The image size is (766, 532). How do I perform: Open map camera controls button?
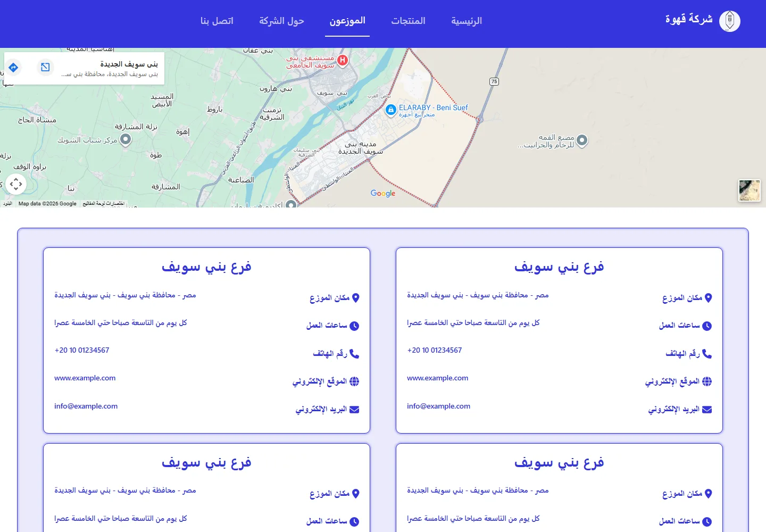(x=16, y=184)
